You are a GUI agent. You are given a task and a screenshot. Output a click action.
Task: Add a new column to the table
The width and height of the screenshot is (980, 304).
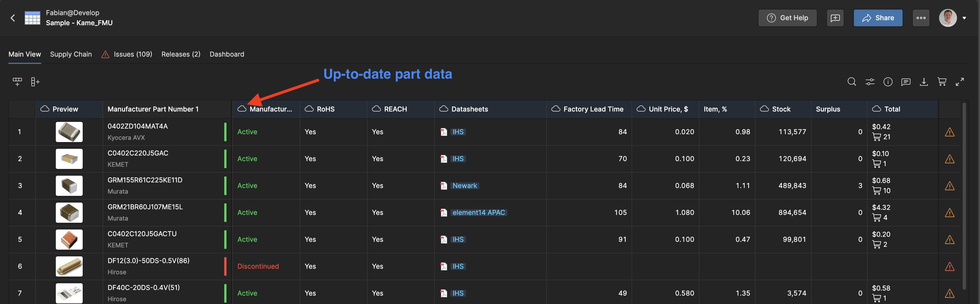coord(35,82)
